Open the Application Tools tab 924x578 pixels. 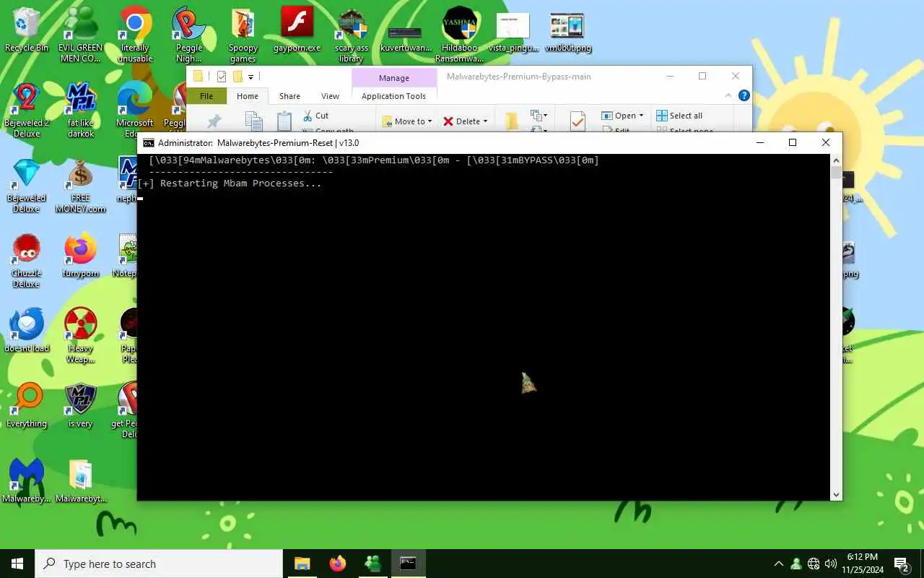(x=393, y=96)
